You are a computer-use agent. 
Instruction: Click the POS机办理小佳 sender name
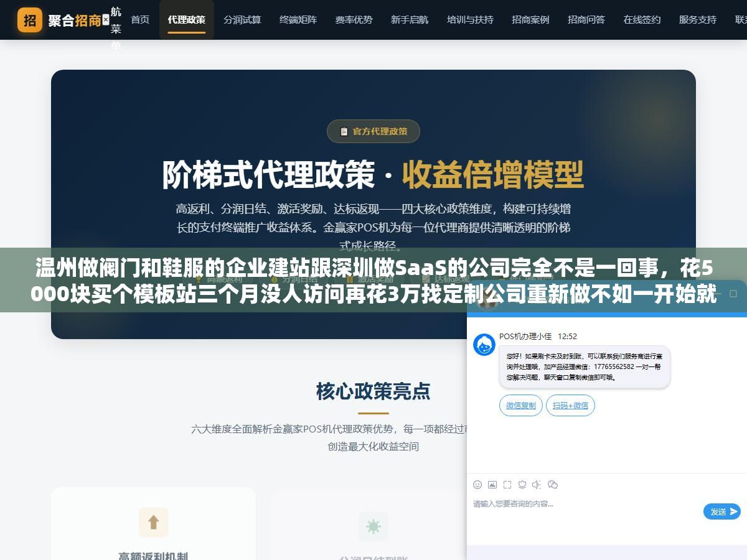click(525, 337)
